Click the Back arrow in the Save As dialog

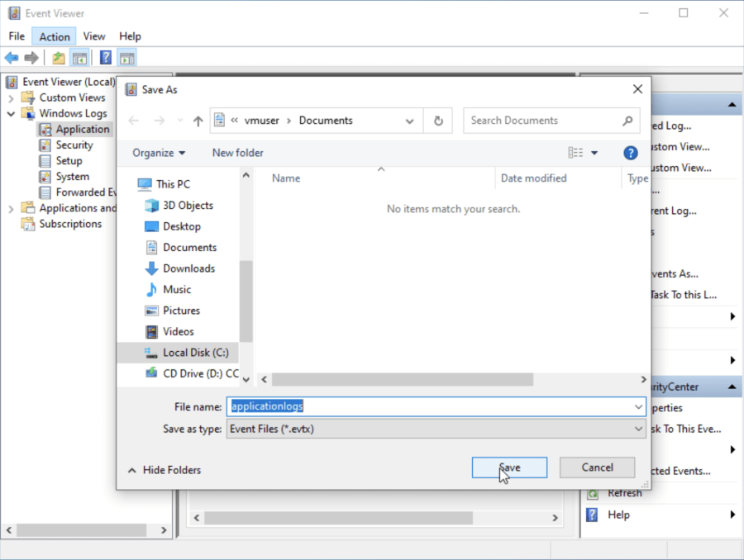pyautogui.click(x=134, y=120)
